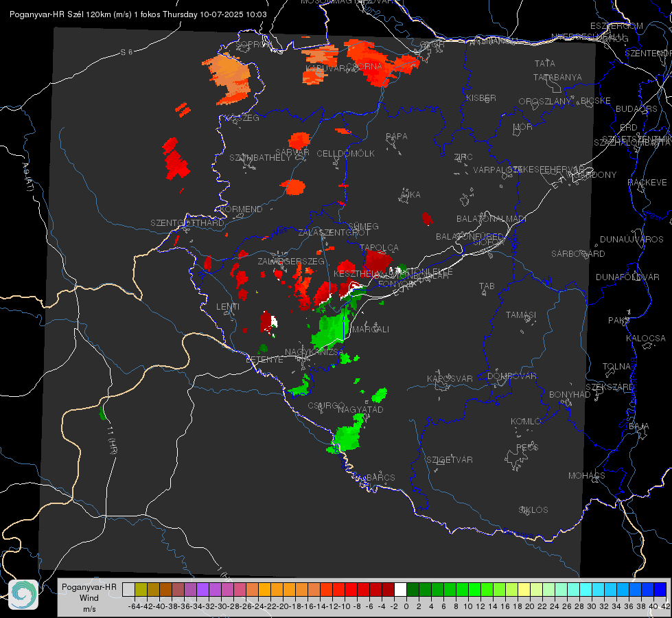Click the SARVAR city label
The height and width of the screenshot is (618, 672).
(292, 152)
